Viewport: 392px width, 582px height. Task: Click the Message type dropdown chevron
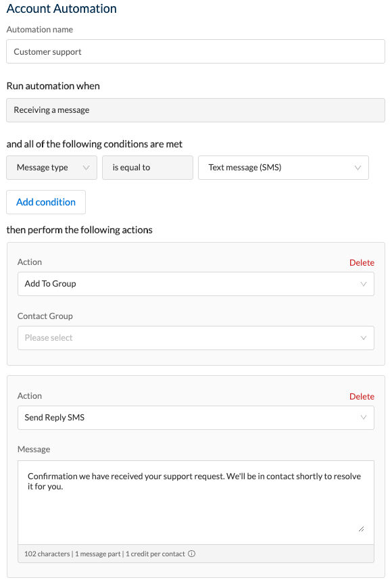87,168
